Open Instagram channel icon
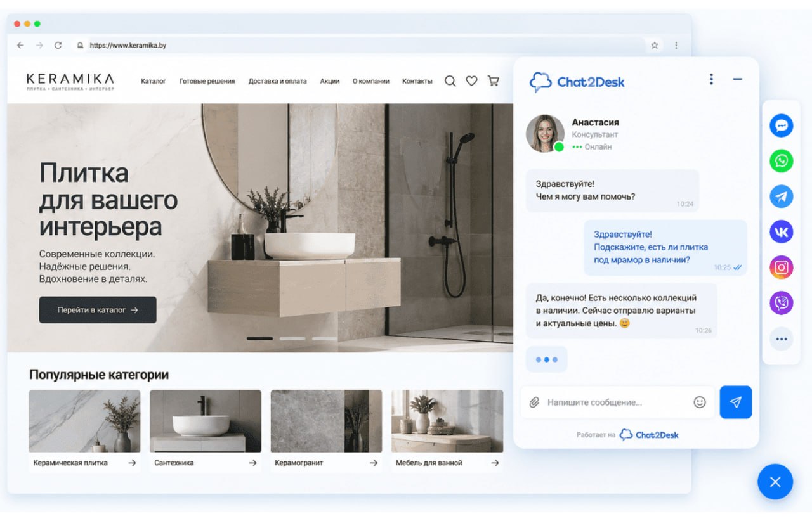Screen dimensions: 812x521 (x=781, y=267)
